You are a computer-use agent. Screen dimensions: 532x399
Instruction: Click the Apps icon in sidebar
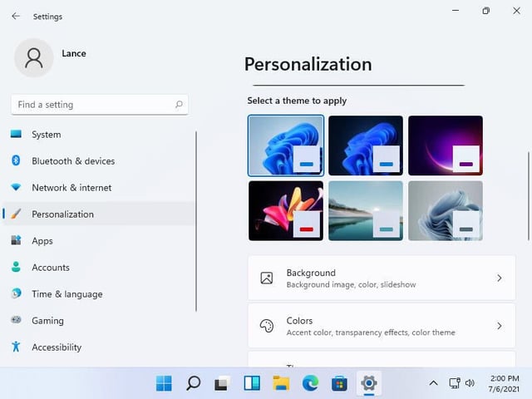[x=16, y=240]
